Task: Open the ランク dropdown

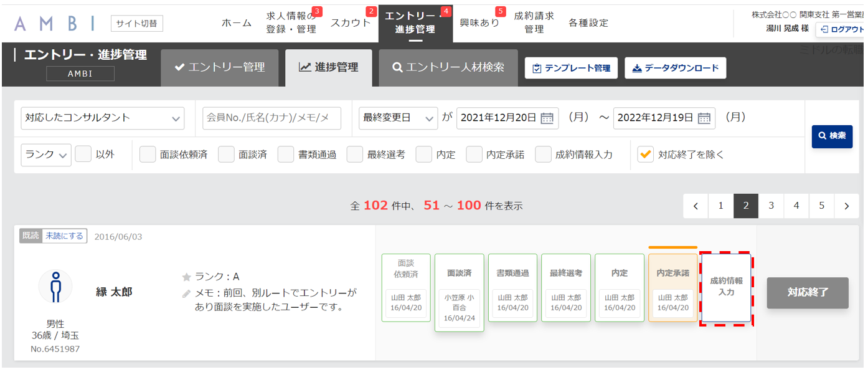Action: click(x=47, y=155)
